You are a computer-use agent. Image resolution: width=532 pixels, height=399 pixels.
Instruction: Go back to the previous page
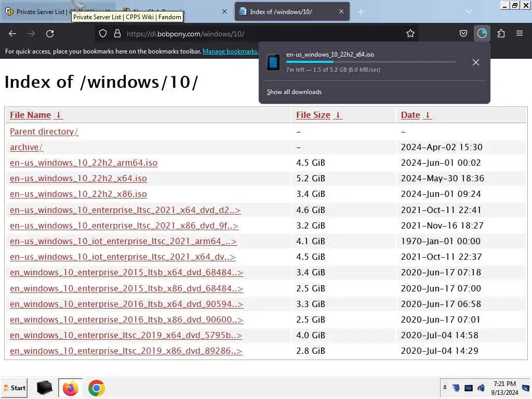click(x=12, y=34)
